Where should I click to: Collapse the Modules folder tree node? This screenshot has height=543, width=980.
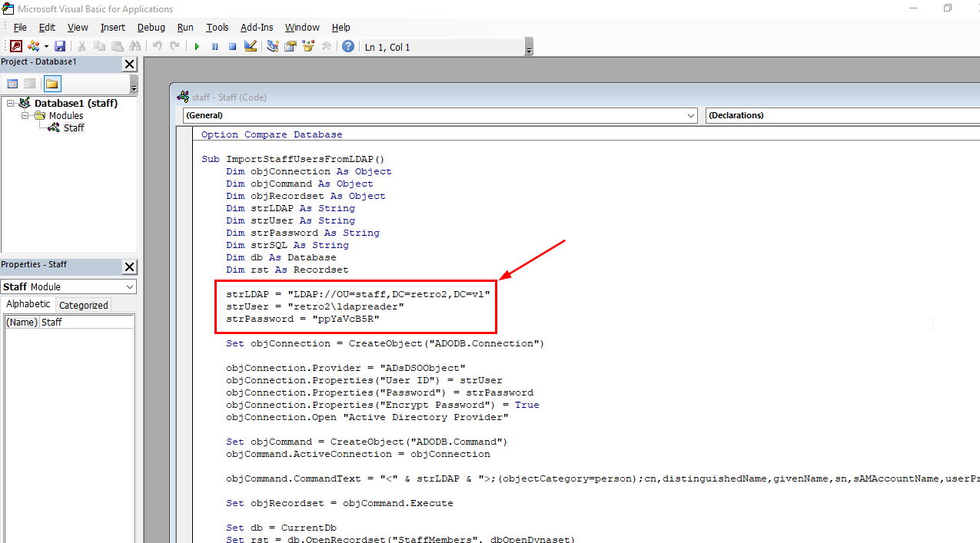point(25,116)
